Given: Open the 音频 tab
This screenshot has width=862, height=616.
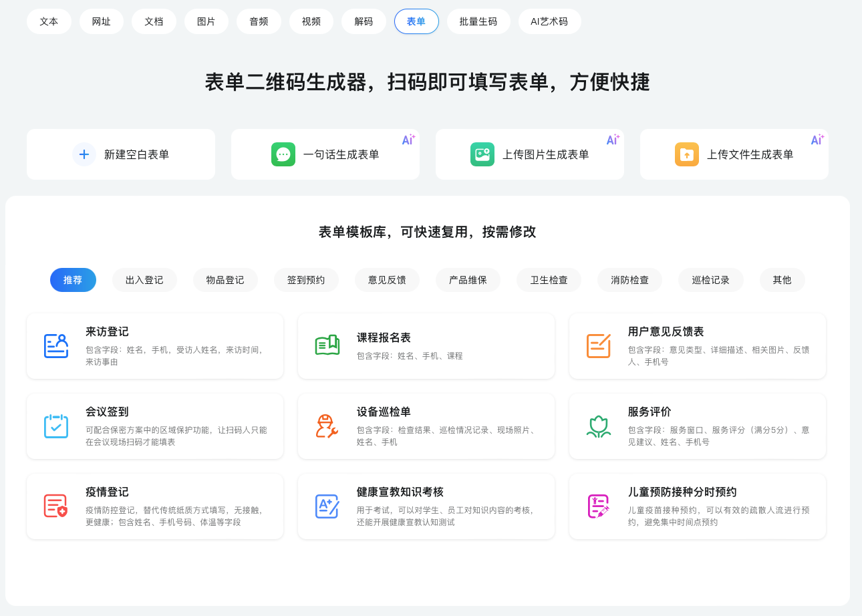Looking at the screenshot, I should (259, 21).
